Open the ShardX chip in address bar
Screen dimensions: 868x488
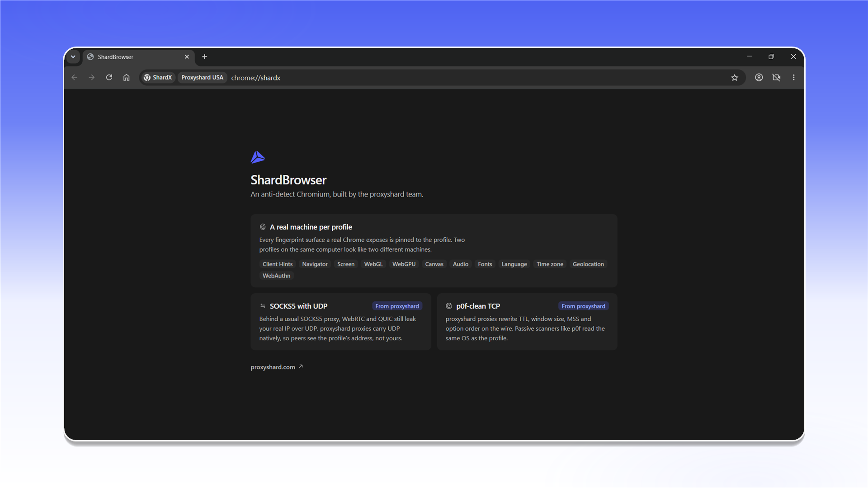[158, 77]
